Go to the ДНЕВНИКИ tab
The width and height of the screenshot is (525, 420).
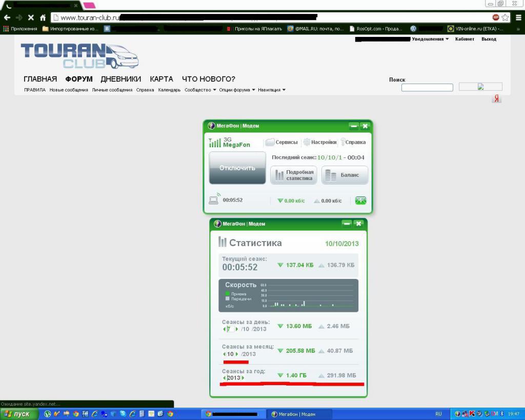coord(121,79)
